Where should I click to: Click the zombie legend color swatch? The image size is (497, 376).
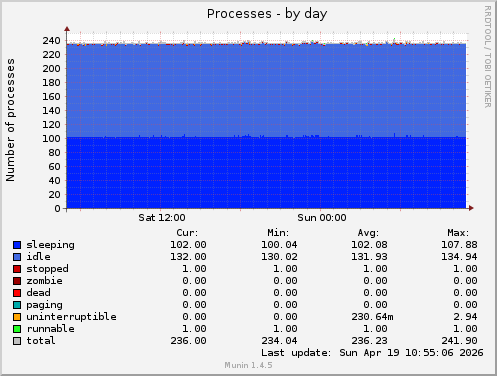point(17,281)
